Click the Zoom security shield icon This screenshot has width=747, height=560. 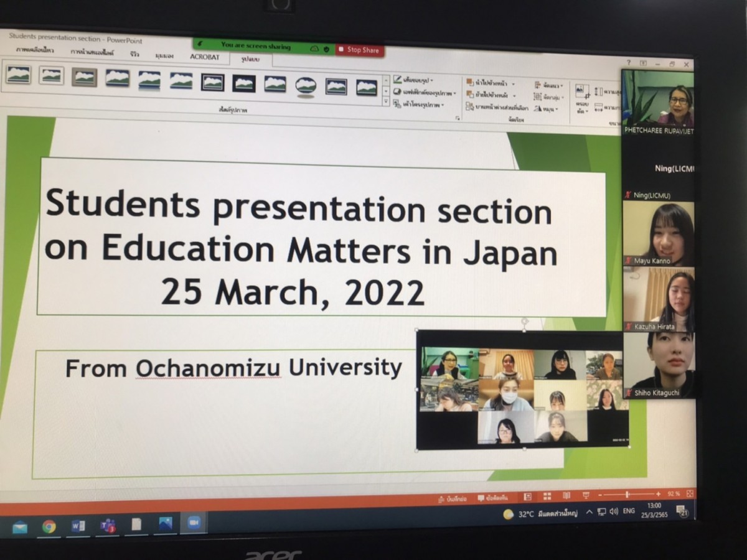tap(327, 49)
